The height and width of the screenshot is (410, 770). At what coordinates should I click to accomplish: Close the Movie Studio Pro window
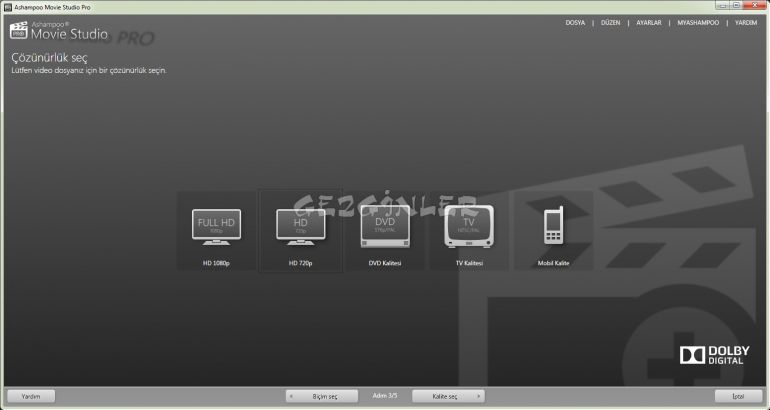point(755,6)
